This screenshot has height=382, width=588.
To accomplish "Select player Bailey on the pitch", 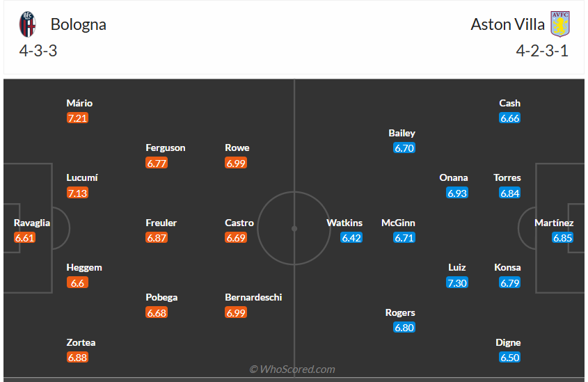I will 402,133.
